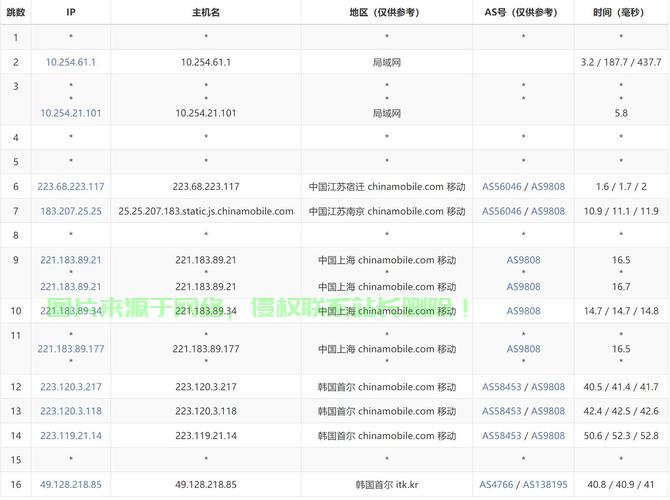Click the AS号（仅供参考） column header
Image resolution: width=670 pixels, height=500 pixels.
click(523, 12)
